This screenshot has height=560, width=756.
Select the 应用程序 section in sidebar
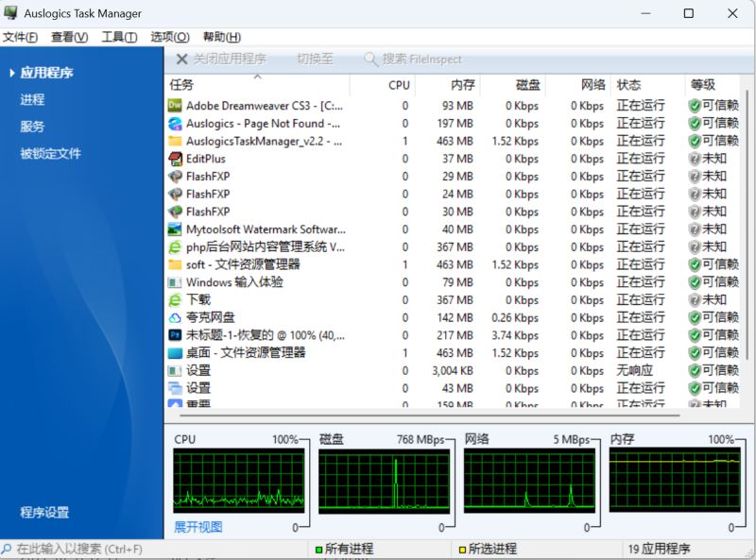point(46,73)
